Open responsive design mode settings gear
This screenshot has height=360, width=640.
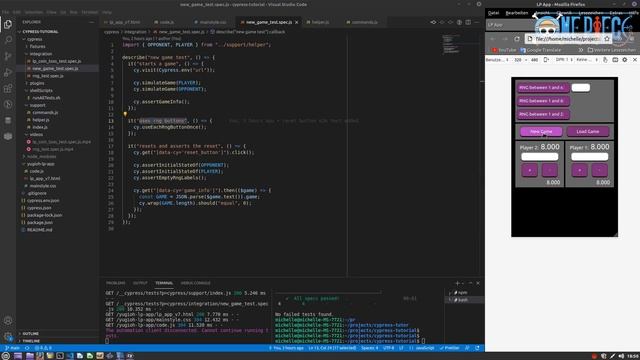(625, 60)
